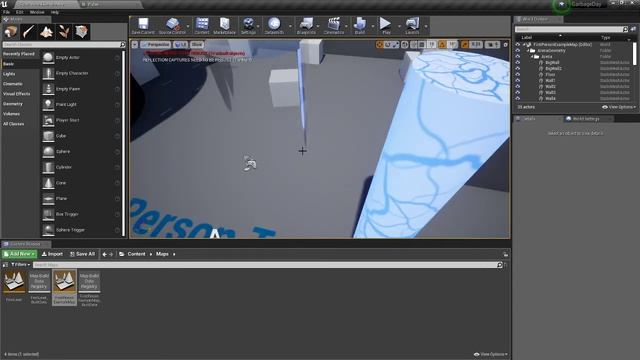
Task: Click the Settings toolbar icon
Action: click(x=248, y=26)
